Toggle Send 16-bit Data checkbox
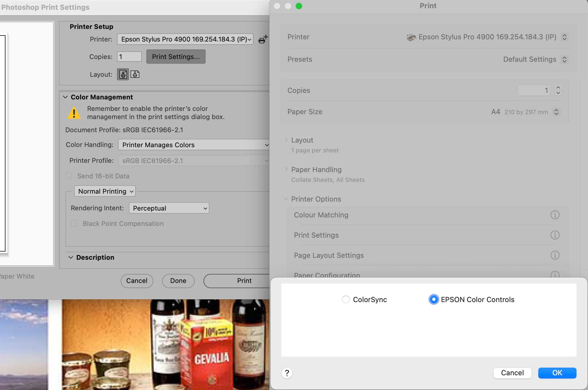 click(69, 176)
